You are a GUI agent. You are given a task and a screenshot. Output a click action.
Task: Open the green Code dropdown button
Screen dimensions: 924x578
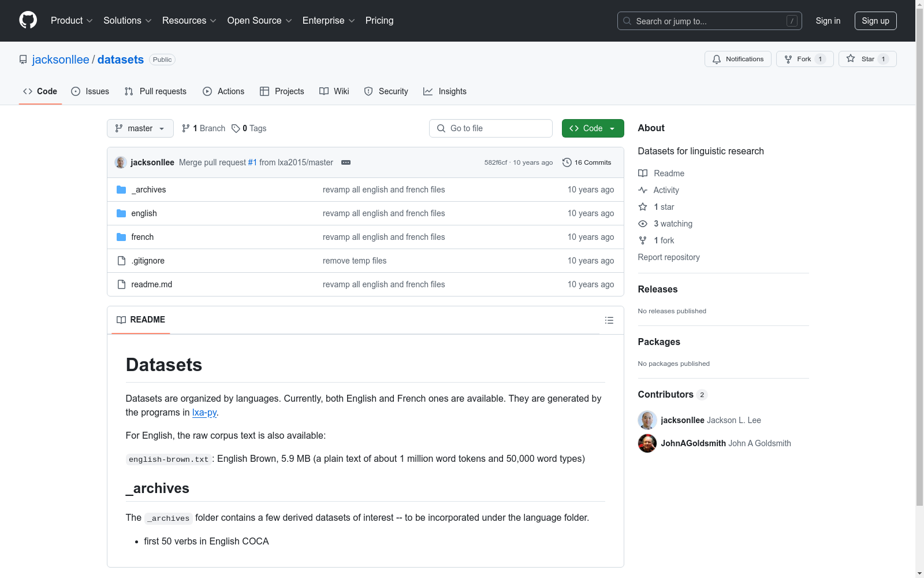(593, 128)
